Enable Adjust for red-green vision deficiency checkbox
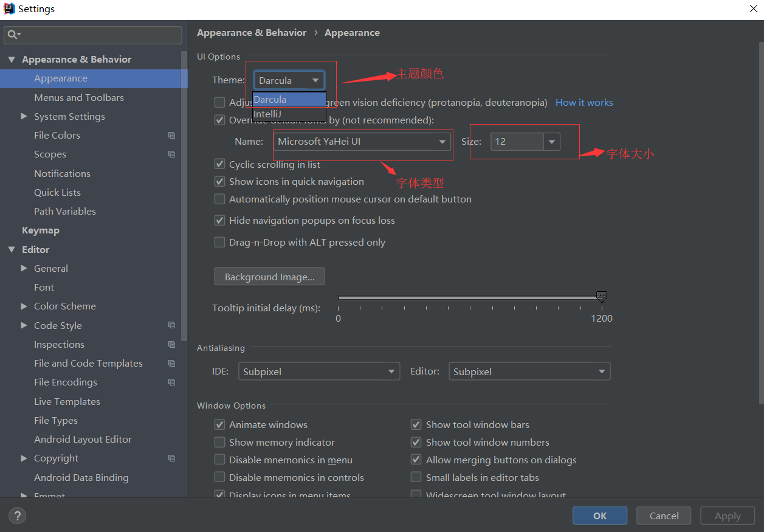The width and height of the screenshot is (764, 532). click(x=220, y=103)
